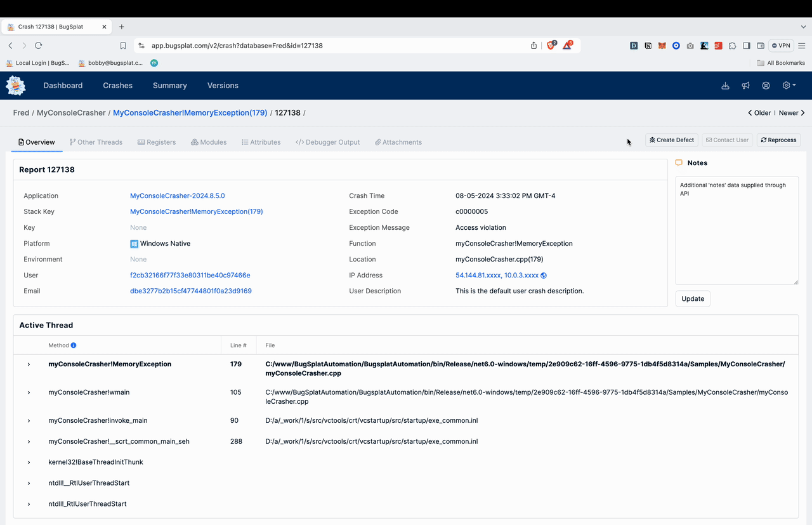This screenshot has height=525, width=812.
Task: Open the MetaMask fox extension
Action: (662, 46)
